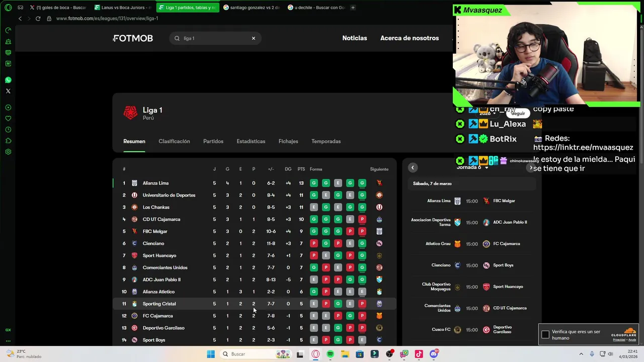Open the Opera GX menu logo
Viewport: 644px width, 362px height.
(x=8, y=8)
